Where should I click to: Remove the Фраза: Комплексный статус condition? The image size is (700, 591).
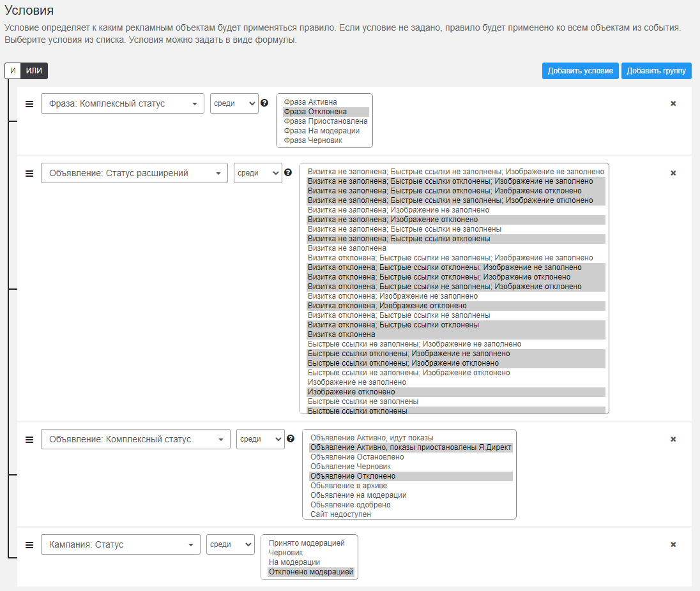point(673,103)
